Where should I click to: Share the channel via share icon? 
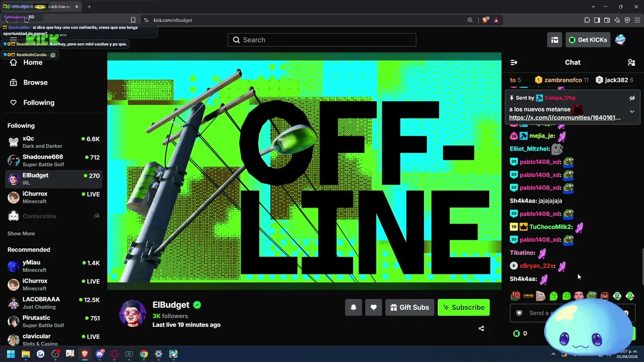click(x=481, y=328)
